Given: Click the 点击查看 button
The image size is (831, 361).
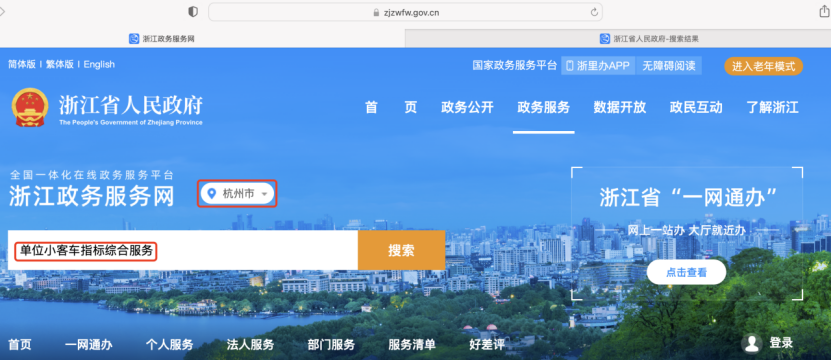Looking at the screenshot, I should pos(686,272).
